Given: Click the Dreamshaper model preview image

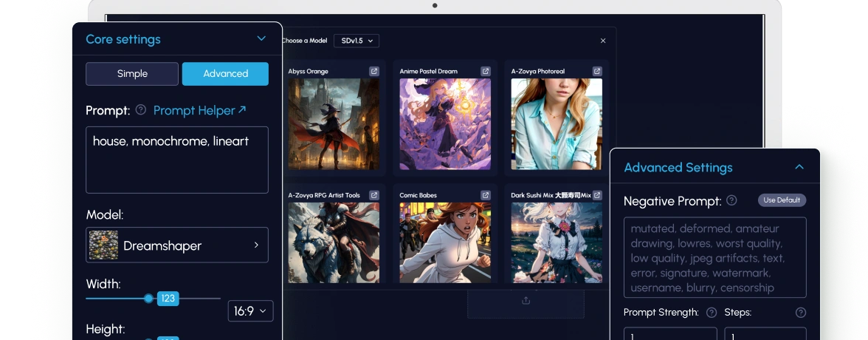Looking at the screenshot, I should pos(103,245).
